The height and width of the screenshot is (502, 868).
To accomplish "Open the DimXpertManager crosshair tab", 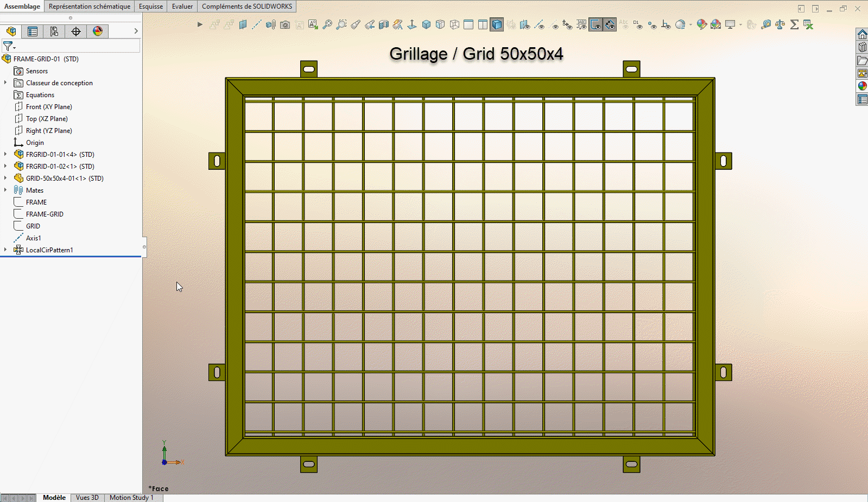I will [76, 31].
